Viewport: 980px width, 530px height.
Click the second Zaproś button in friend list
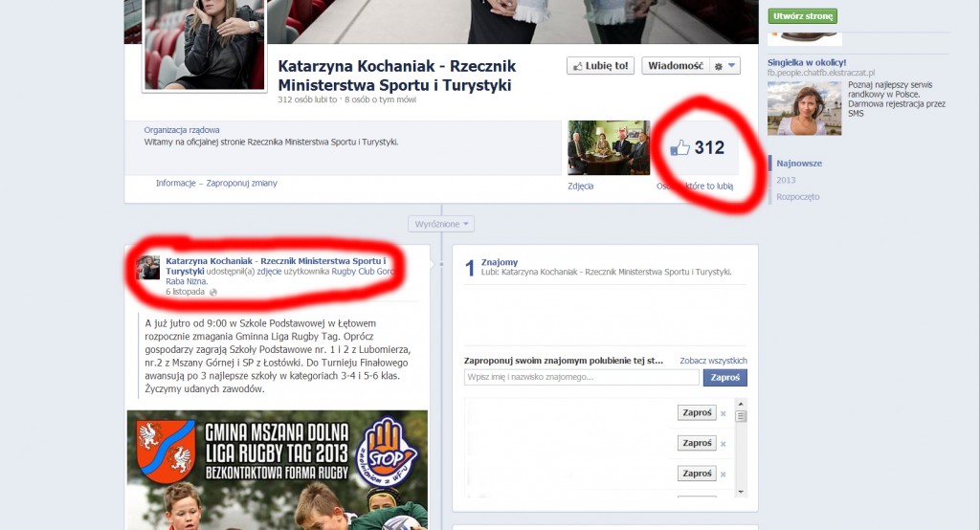pos(697,443)
